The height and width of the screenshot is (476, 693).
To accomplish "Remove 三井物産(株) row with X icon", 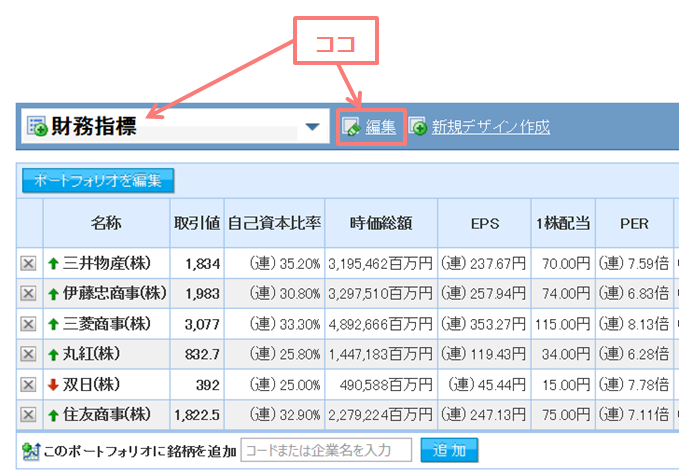I will pyautogui.click(x=28, y=264).
